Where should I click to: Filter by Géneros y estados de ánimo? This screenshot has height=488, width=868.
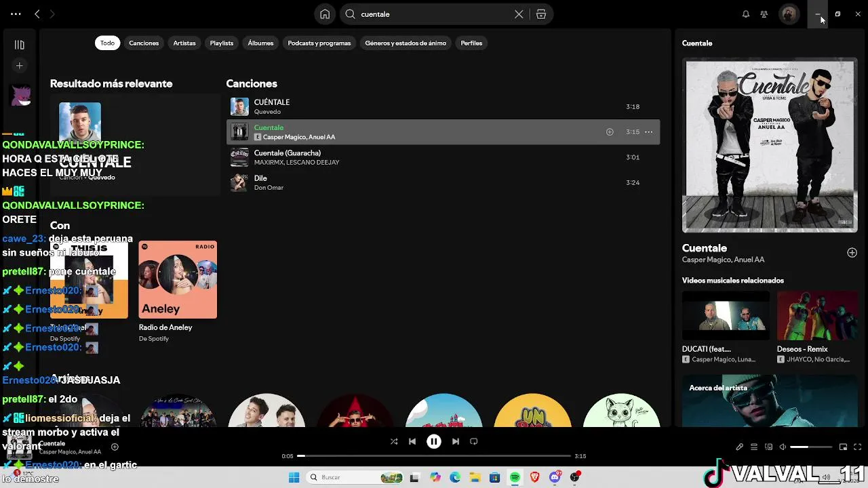tap(406, 43)
